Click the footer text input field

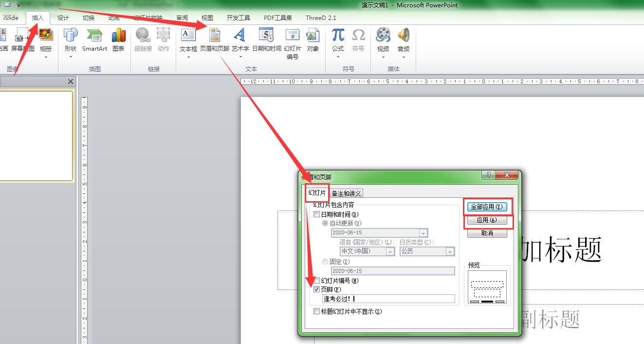[x=388, y=299]
